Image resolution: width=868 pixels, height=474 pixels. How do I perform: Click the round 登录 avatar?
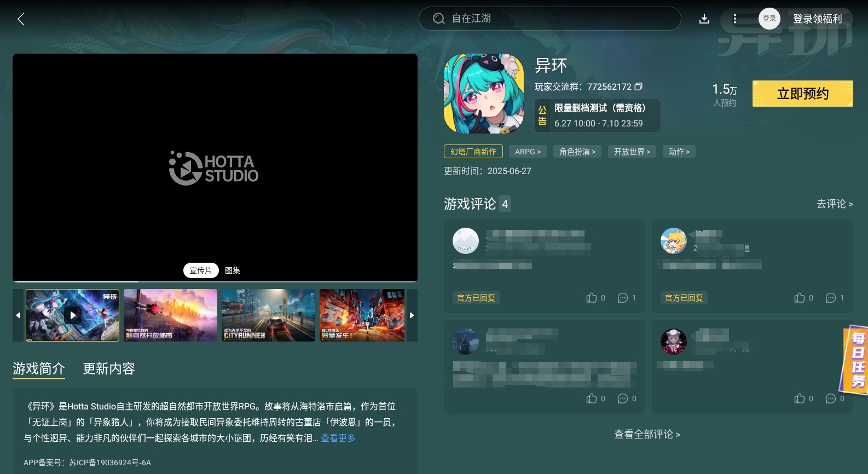click(769, 19)
